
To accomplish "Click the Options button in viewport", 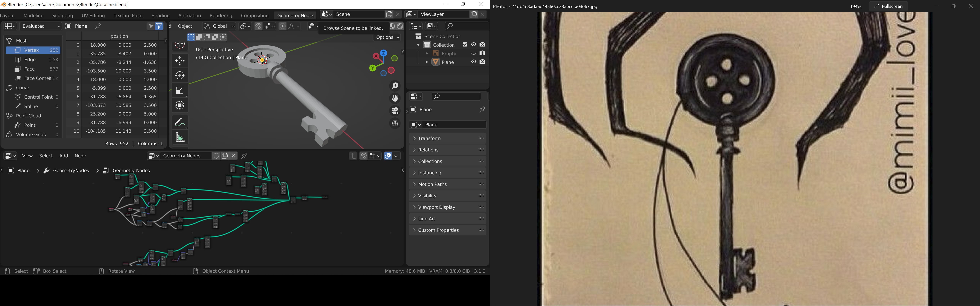I will click(387, 37).
